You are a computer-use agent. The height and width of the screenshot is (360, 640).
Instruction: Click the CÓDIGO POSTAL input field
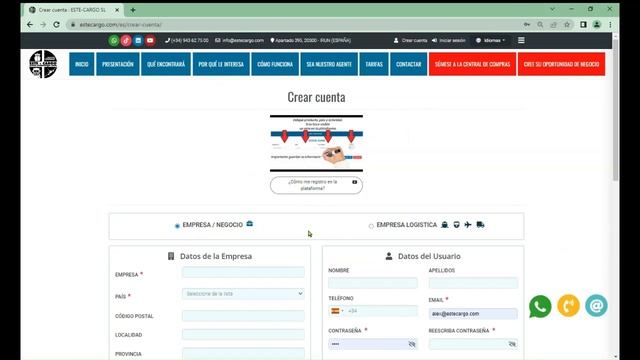tap(243, 316)
